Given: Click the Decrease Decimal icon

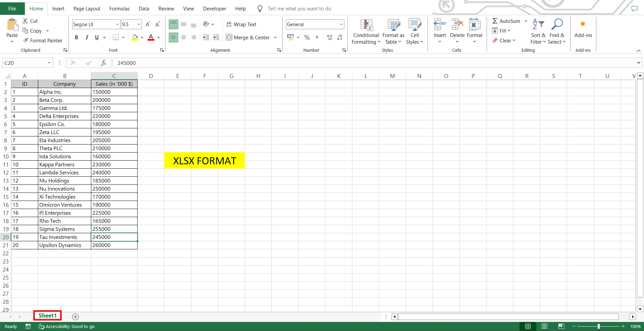Looking at the screenshot, I should (340, 37).
